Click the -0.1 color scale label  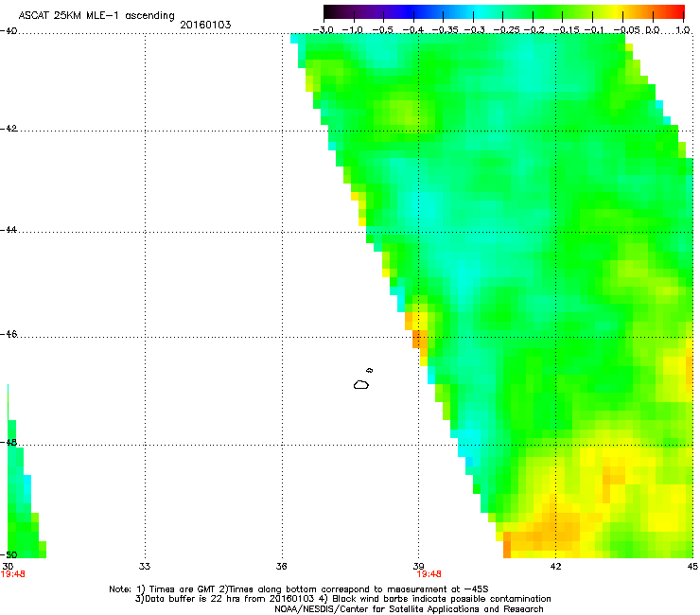tap(594, 29)
